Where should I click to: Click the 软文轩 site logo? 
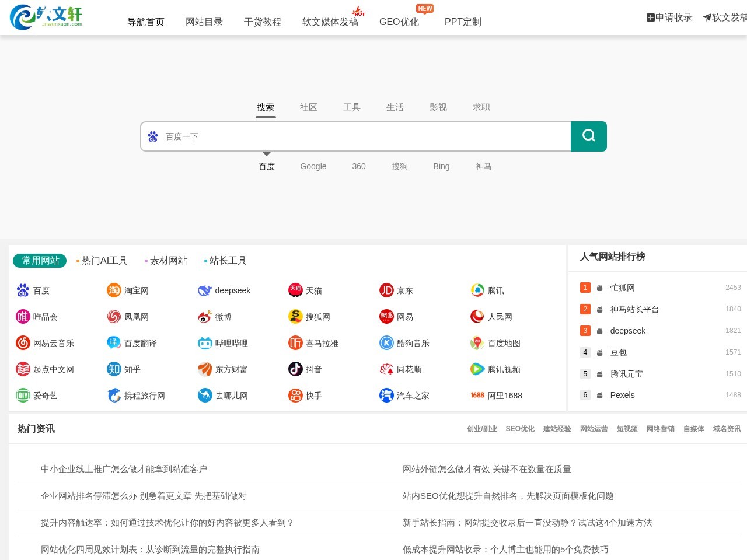47,17
